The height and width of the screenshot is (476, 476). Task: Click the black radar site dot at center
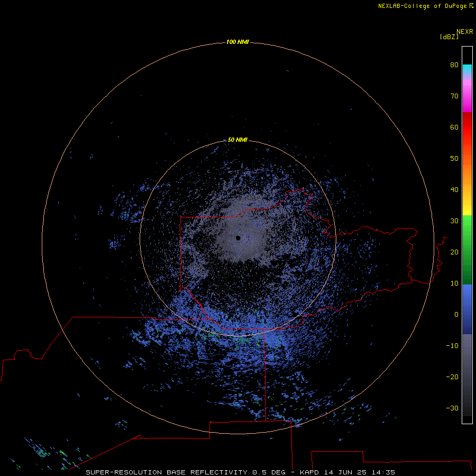(238, 238)
